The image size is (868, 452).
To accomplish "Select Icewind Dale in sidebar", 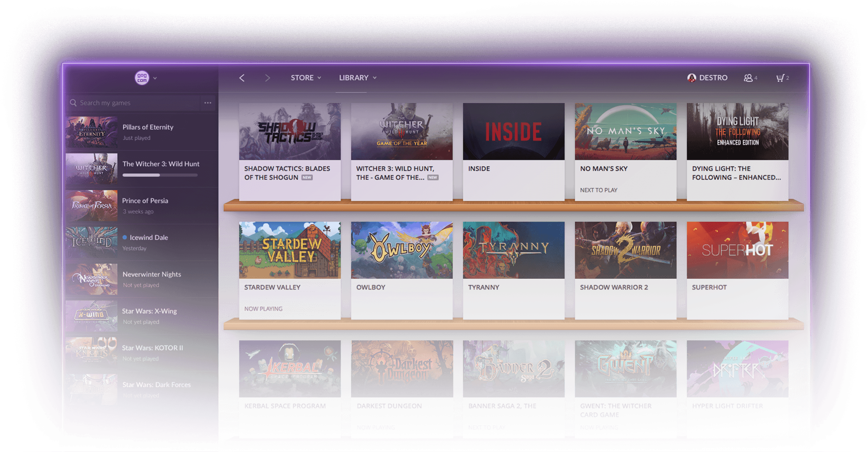I will point(142,242).
